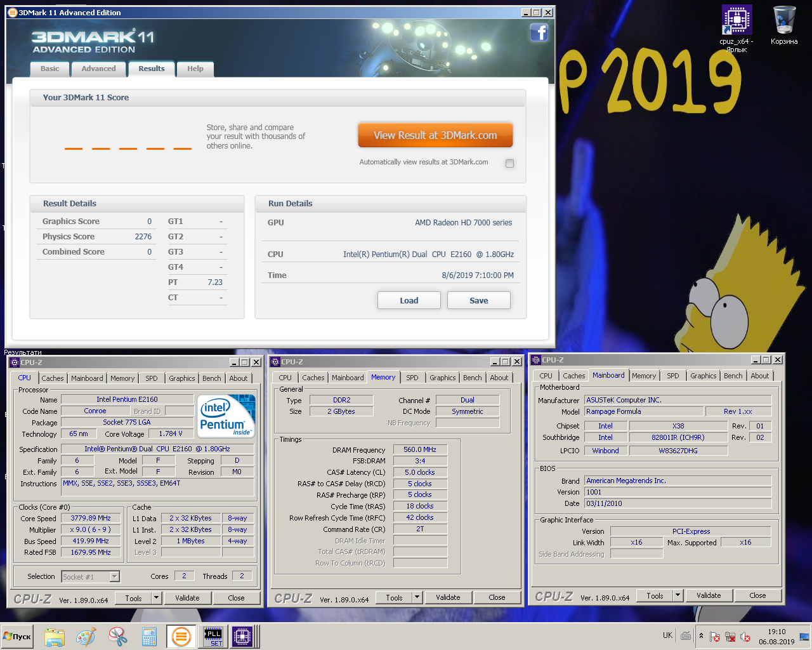This screenshot has width=812, height=650.
Task: Click the on-screen keyboard tray icon
Action: tap(686, 635)
